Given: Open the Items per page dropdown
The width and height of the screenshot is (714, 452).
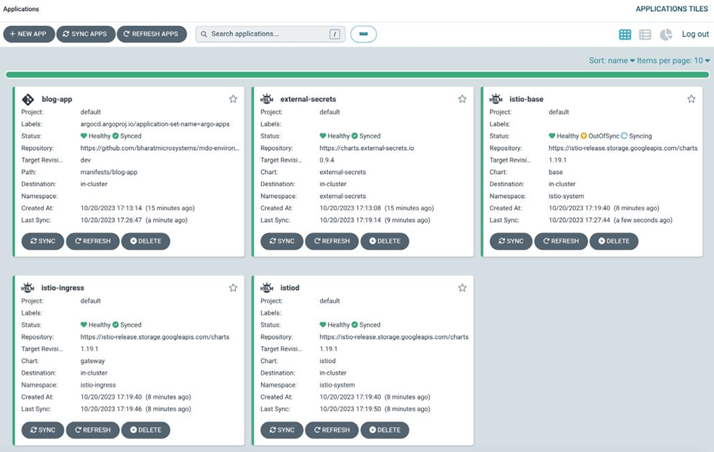Looking at the screenshot, I should (673, 61).
